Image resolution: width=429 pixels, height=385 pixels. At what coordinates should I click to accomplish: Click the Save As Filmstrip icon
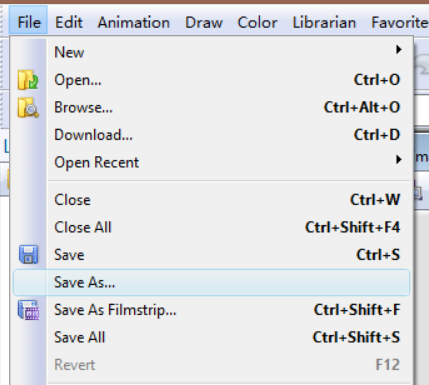(28, 310)
